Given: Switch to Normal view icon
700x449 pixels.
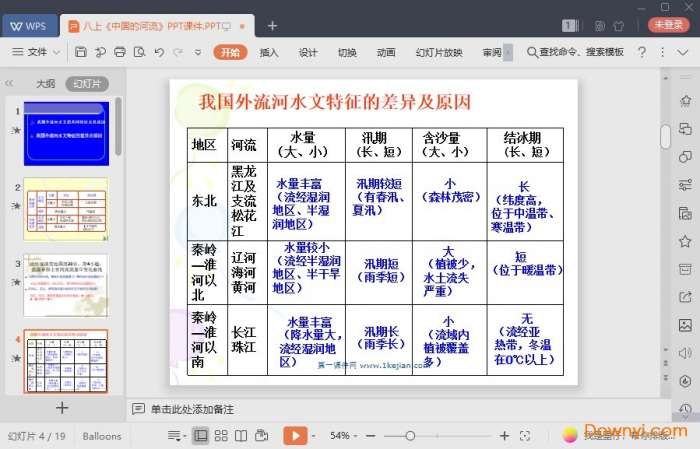Looking at the screenshot, I should [x=200, y=436].
